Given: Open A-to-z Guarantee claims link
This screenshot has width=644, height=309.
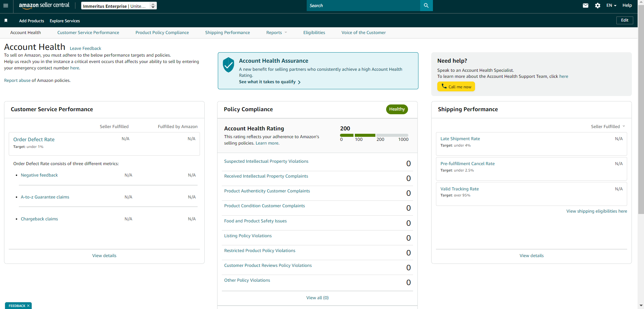Looking at the screenshot, I should click(x=45, y=197).
